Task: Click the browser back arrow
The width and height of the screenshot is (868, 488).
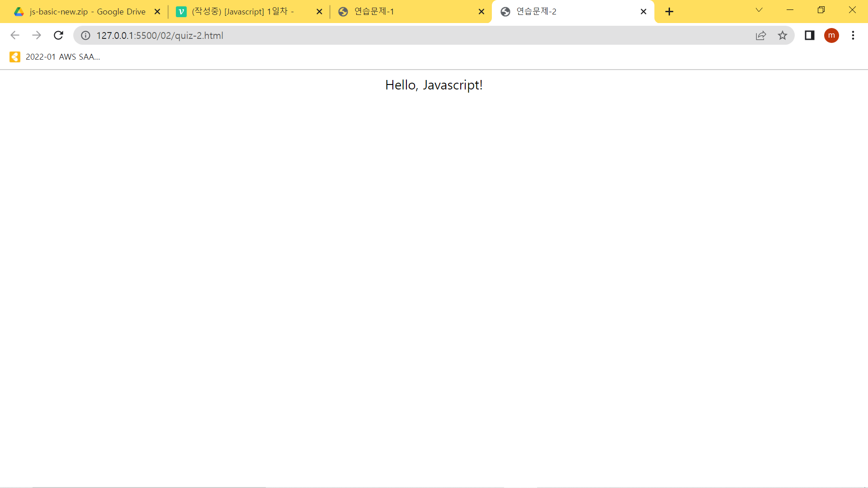Action: pyautogui.click(x=15, y=35)
